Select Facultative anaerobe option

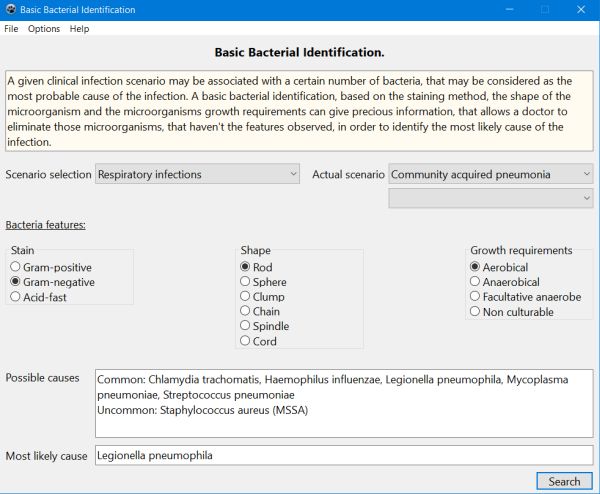click(525, 297)
